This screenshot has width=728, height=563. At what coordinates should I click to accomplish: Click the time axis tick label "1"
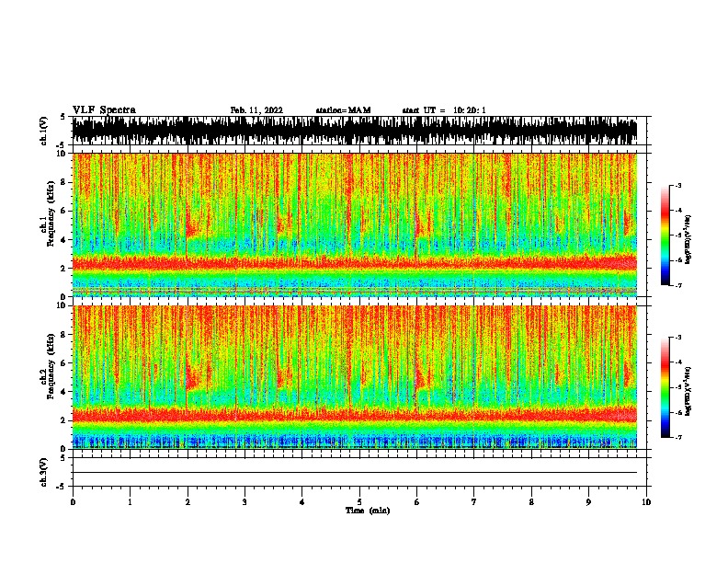(x=131, y=502)
